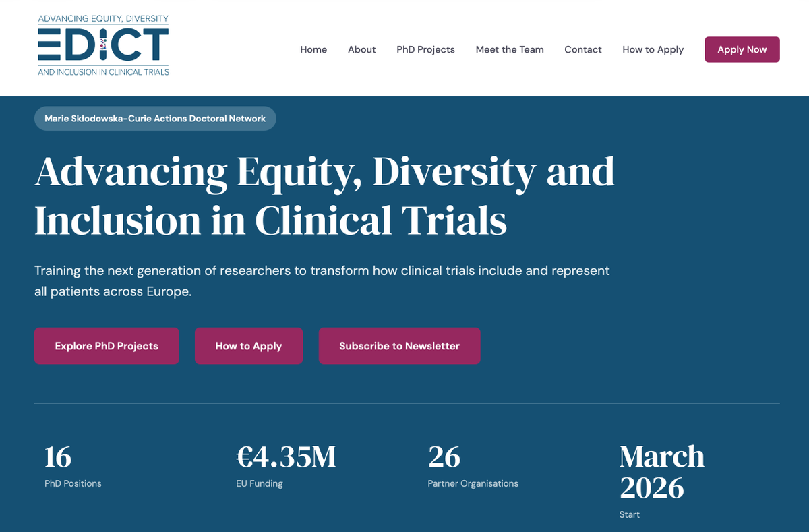Screen dimensions: 809x532
Task: Click the EDICT logo in the header
Action: pos(103,45)
